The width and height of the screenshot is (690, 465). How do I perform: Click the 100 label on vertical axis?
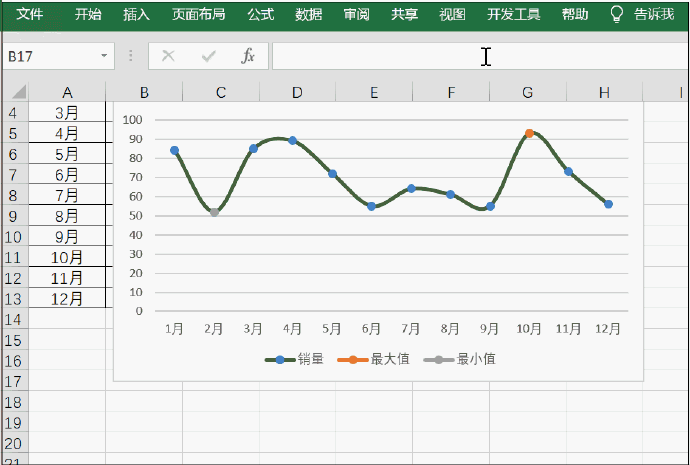click(x=132, y=120)
